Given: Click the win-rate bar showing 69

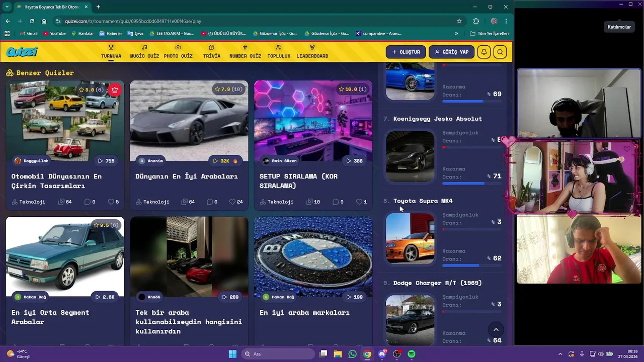Looking at the screenshot, I should pos(472,101).
